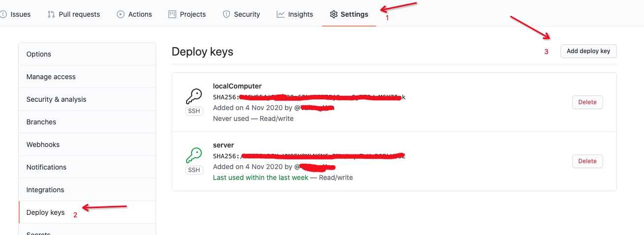Open Webhooks settings page
Screen dimensions: 644x235
click(87, 145)
